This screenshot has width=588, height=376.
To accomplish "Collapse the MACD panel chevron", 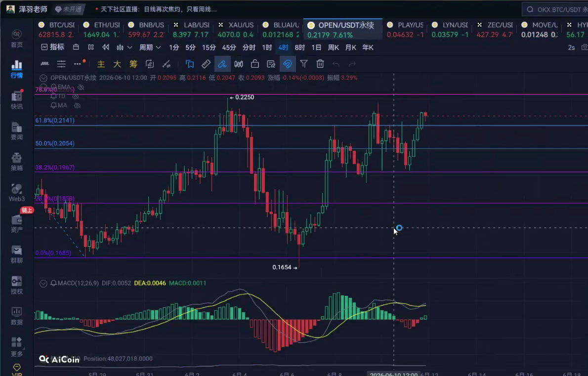I will click(43, 283).
